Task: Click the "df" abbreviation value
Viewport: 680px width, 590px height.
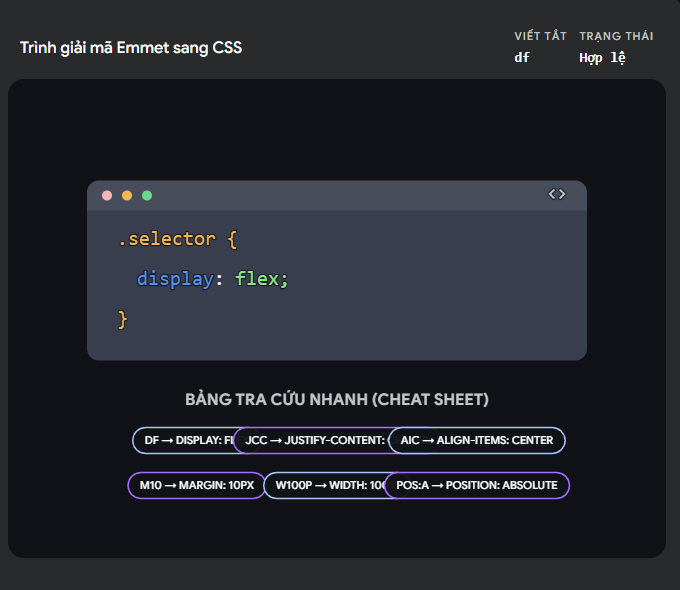Action: click(x=522, y=58)
